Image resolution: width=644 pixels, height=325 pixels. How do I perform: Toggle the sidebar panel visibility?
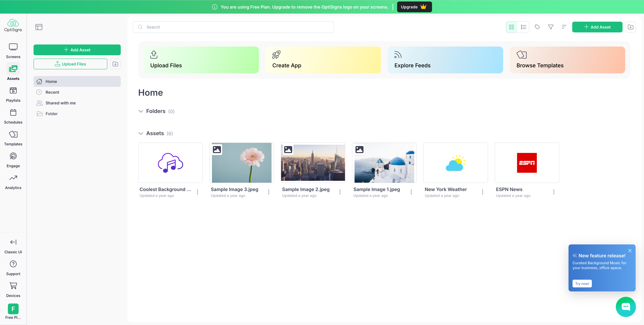click(x=39, y=27)
